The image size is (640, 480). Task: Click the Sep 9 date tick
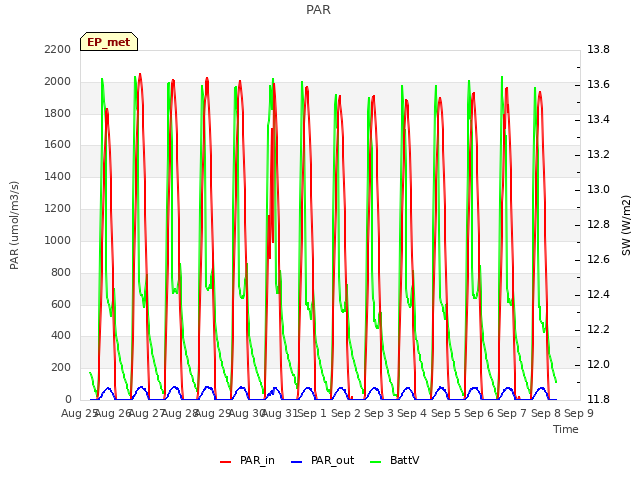tap(579, 413)
